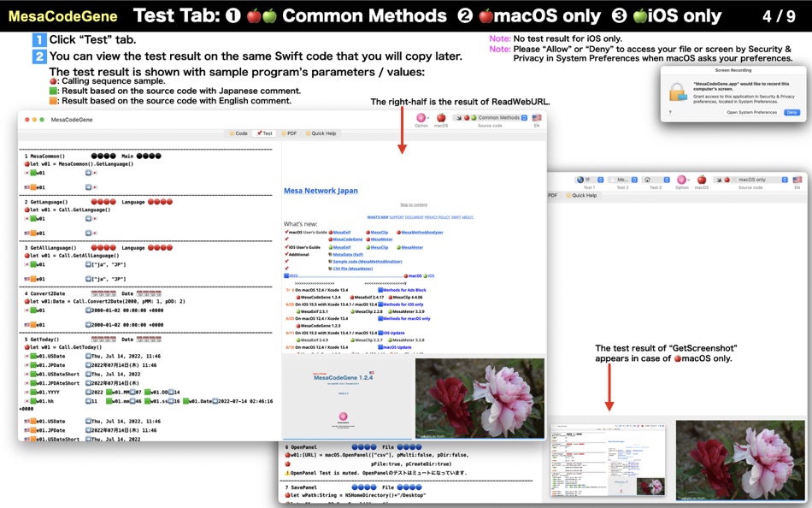Click the pink Option icon in MesaCodeGene window
Screen dimensions: 812x508
click(421, 118)
